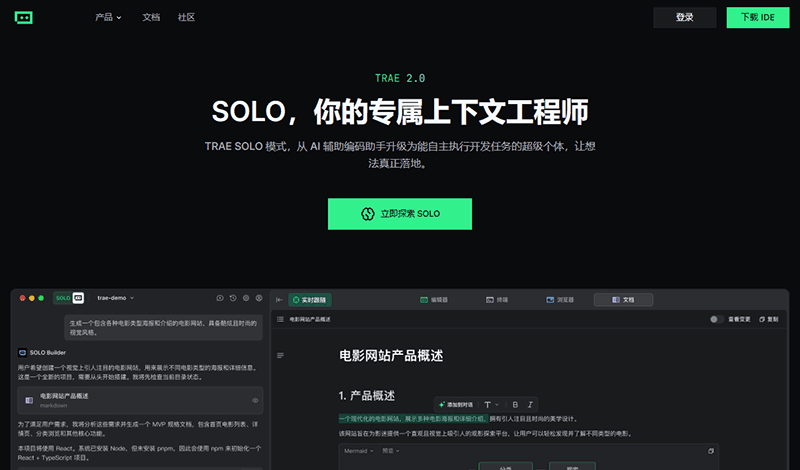Click the TRAE logo icon
Screen dimensions: 800x470
point(23,17)
